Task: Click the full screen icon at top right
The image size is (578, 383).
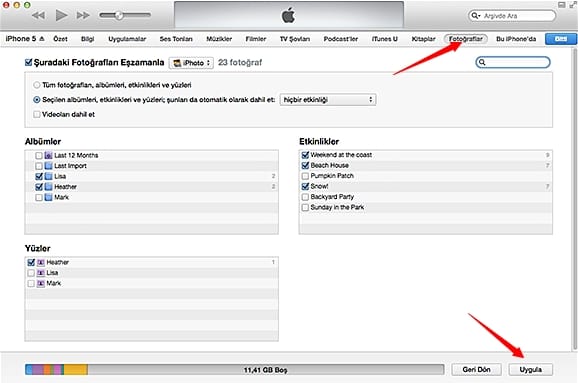Action: (572, 5)
